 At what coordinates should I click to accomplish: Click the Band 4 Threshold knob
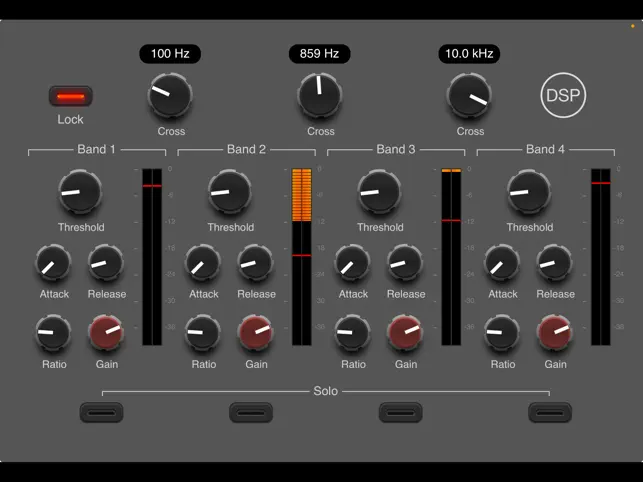(529, 192)
